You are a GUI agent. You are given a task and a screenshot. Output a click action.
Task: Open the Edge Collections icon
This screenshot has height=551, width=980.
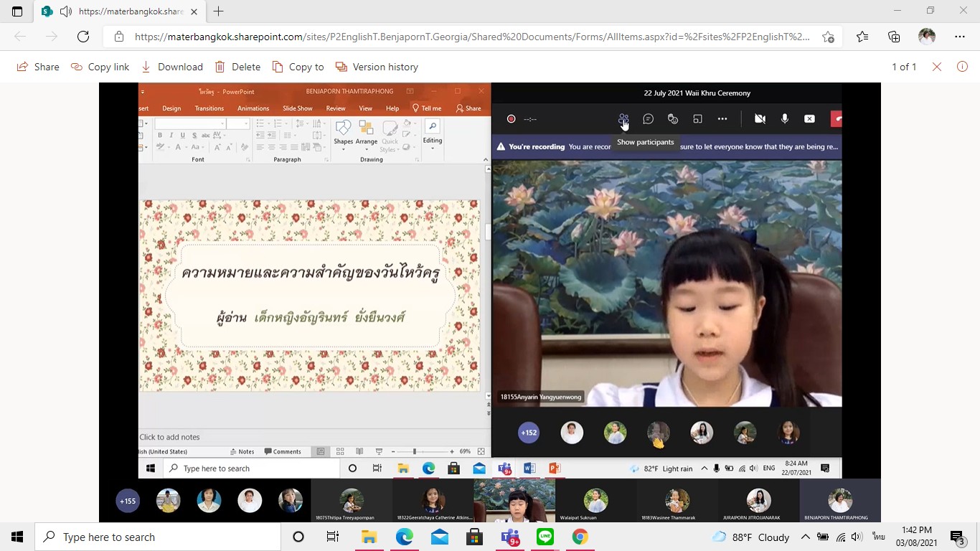point(894,37)
